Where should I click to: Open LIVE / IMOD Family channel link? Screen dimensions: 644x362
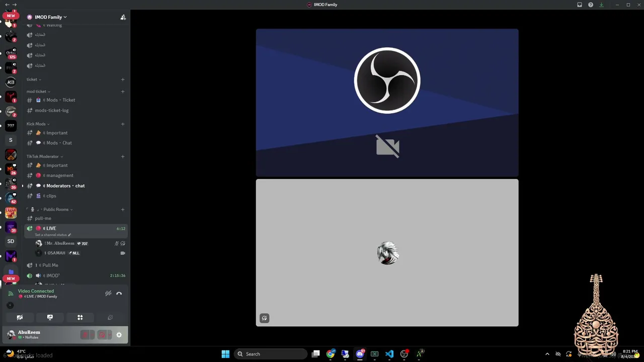click(39, 297)
